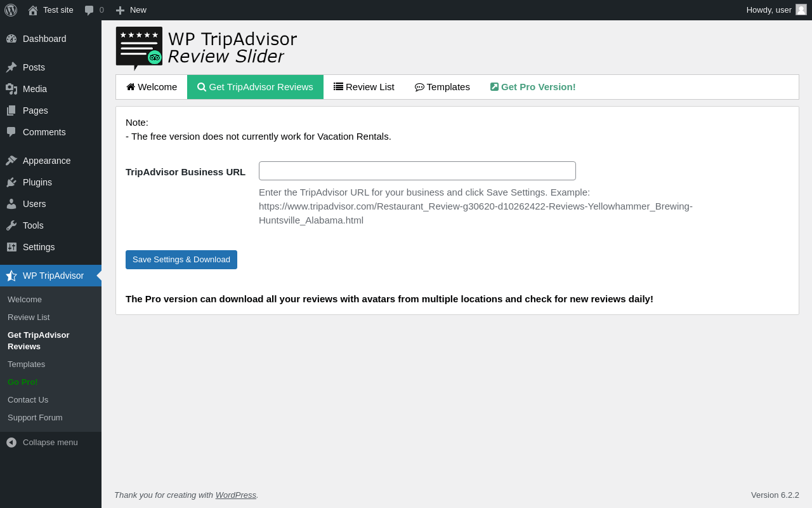
Task: Open the Dashboard menu item
Action: click(51, 39)
